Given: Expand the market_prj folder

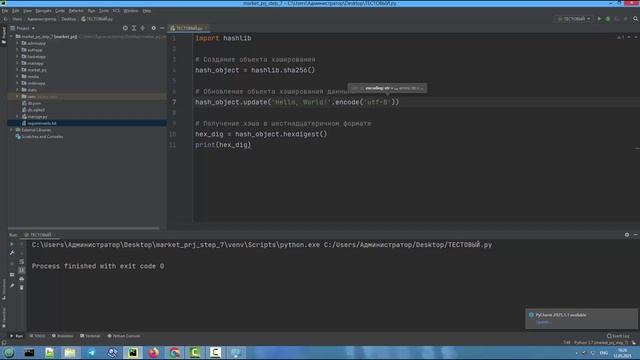Looking at the screenshot, I should (x=17, y=70).
